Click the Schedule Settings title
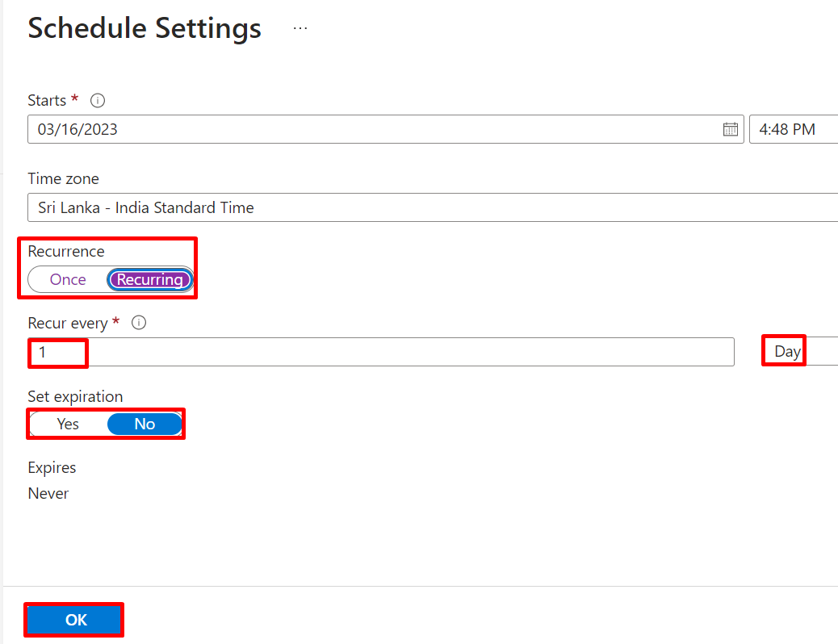The width and height of the screenshot is (838, 644). tap(145, 27)
